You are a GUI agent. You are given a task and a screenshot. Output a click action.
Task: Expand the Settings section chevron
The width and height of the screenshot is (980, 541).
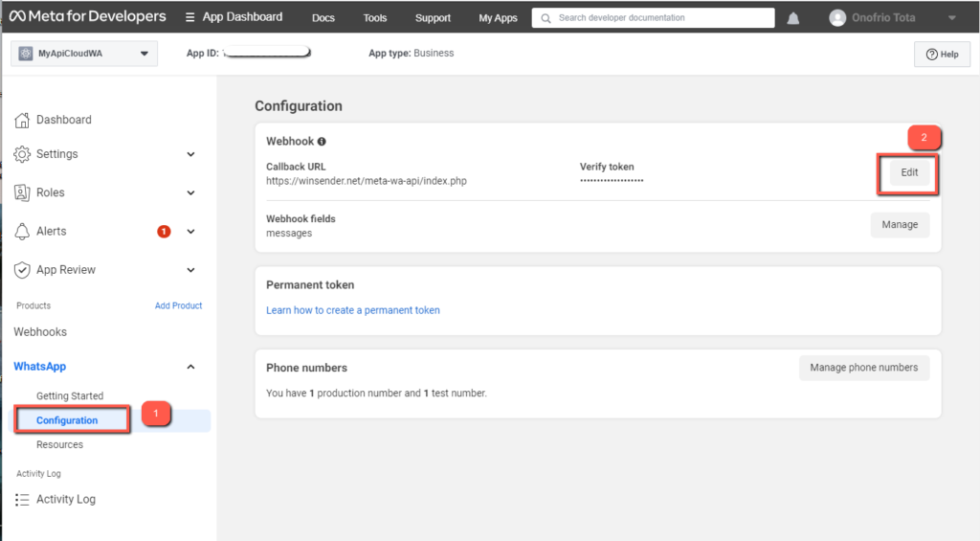[x=190, y=154]
